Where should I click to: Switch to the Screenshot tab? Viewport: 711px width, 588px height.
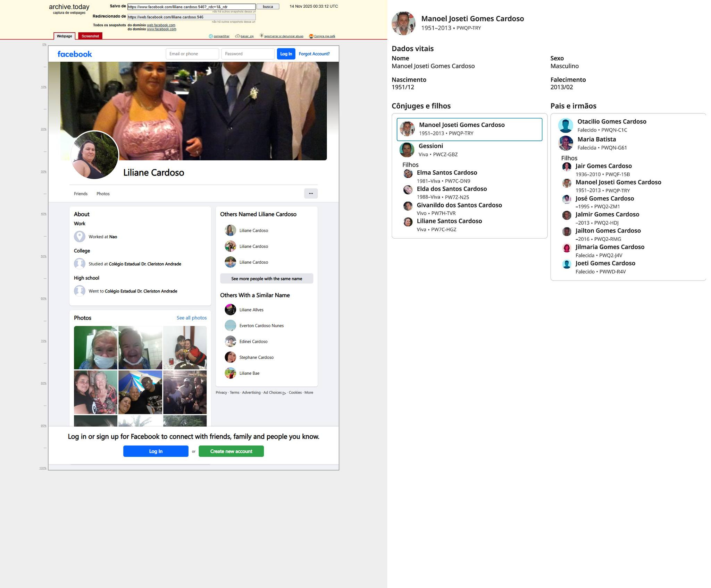(x=90, y=36)
